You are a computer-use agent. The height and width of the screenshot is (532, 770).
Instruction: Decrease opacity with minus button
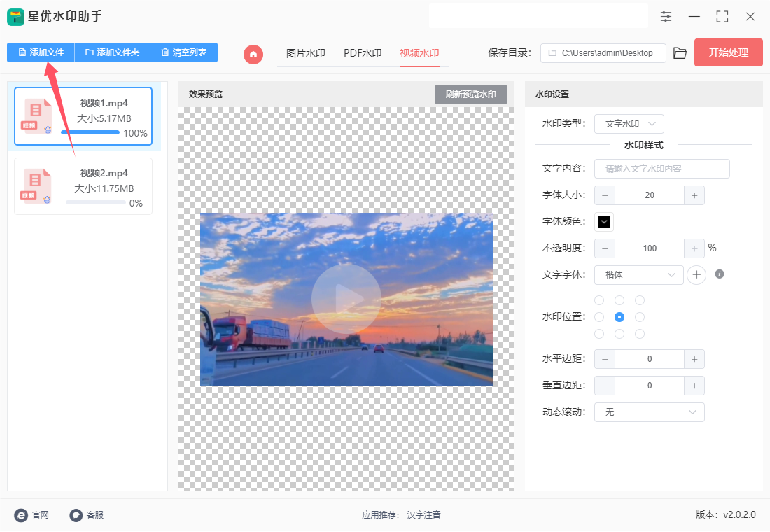coord(605,248)
